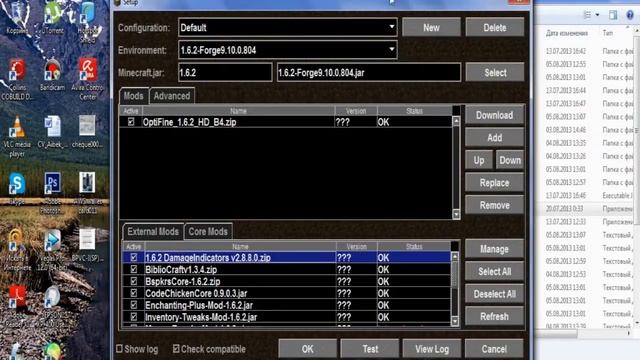640x360 pixels.
Task: Click the change view icon in Explorer
Action: tap(587, 15)
